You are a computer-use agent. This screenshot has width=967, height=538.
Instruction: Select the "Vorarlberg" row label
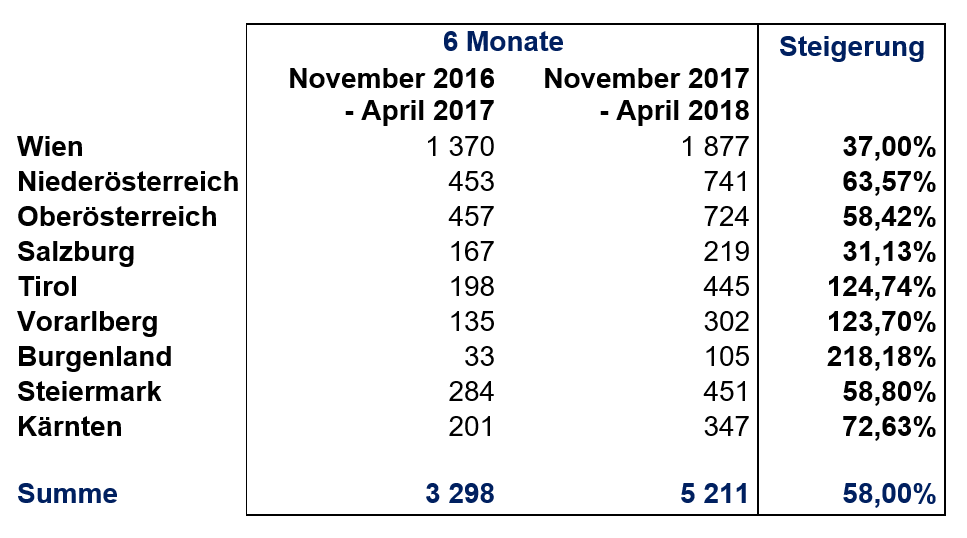point(88,322)
